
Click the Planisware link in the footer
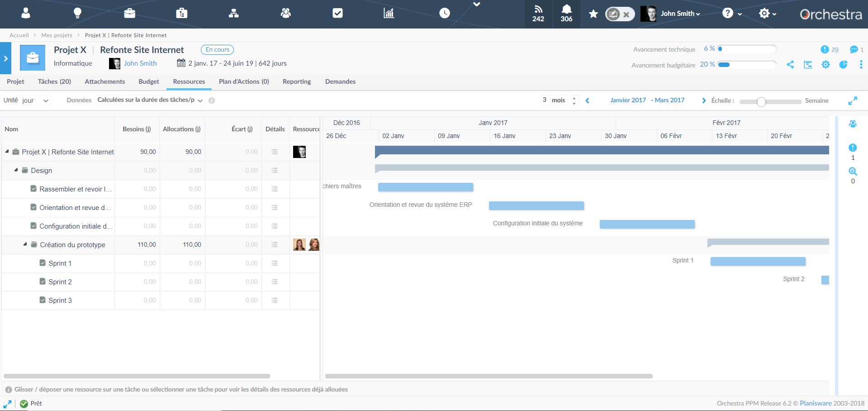(816, 403)
